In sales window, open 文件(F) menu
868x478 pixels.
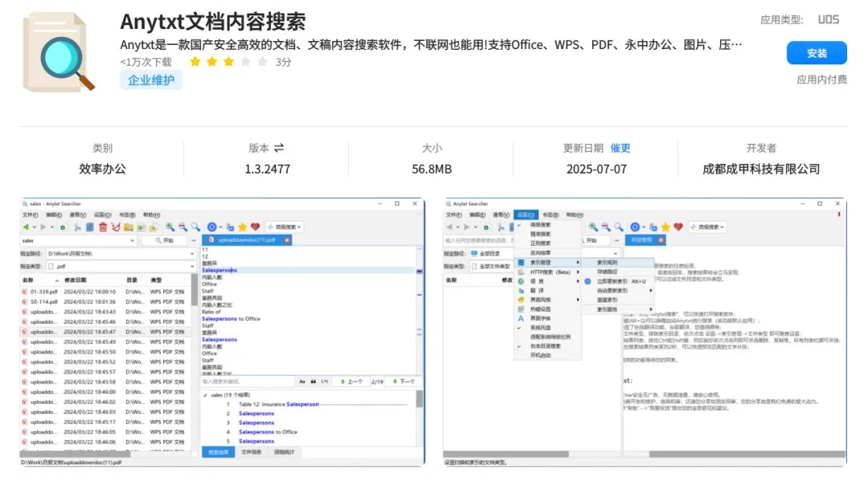tap(31, 214)
